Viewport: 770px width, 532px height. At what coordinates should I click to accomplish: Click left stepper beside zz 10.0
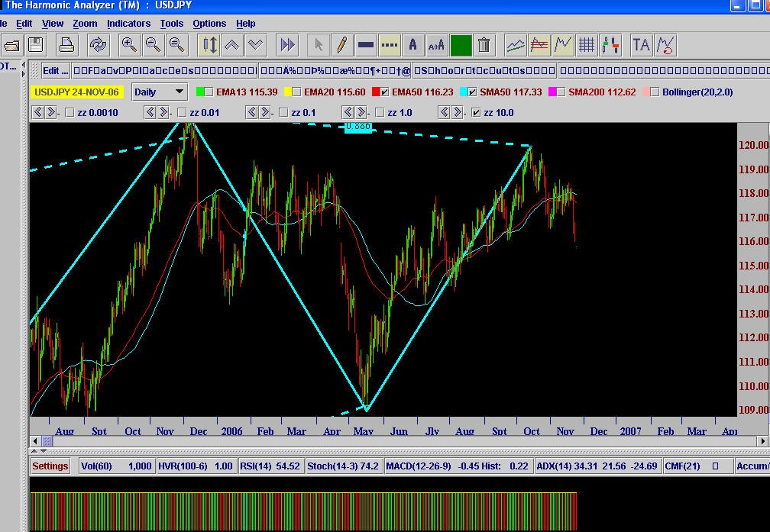(x=444, y=112)
